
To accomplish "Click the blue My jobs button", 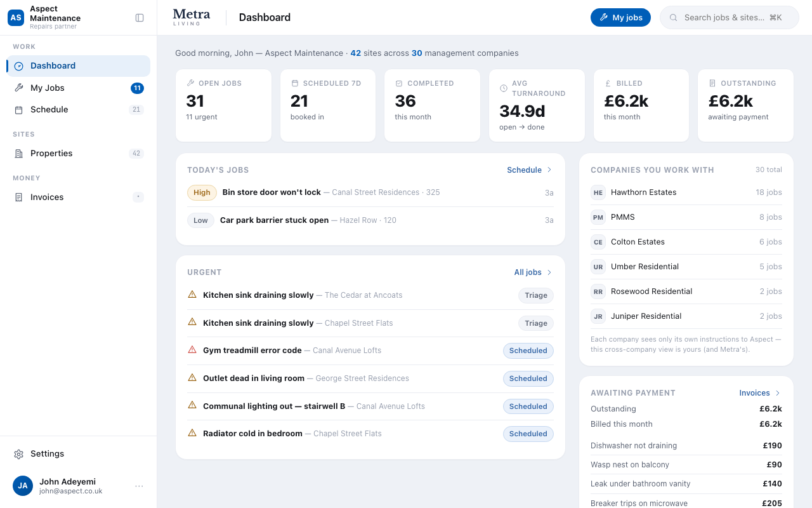I will (x=620, y=18).
